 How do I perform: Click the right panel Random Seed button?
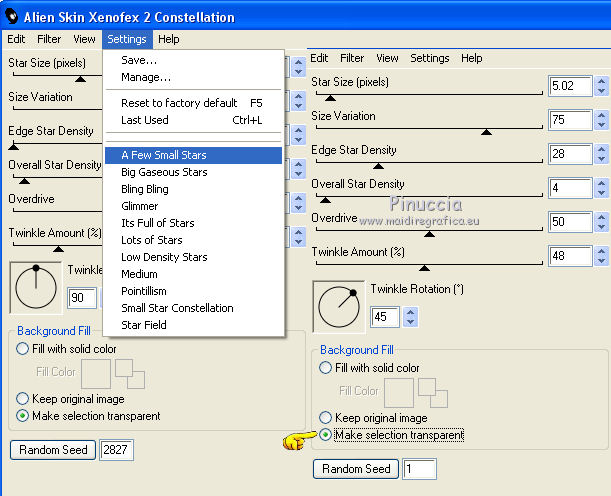(356, 469)
